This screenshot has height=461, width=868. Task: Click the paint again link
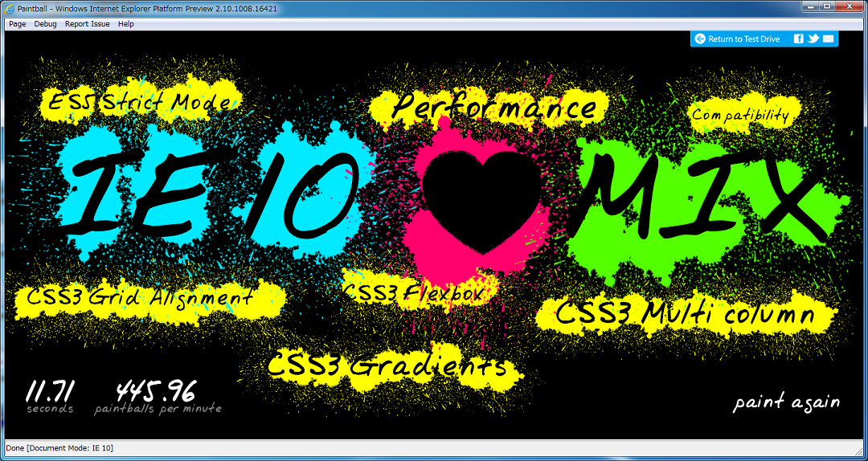(786, 402)
